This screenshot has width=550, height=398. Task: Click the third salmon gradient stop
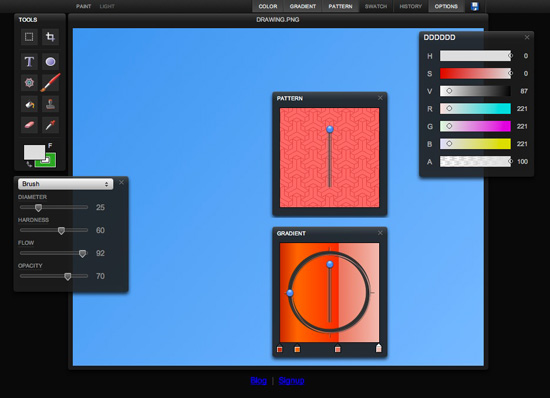337,349
